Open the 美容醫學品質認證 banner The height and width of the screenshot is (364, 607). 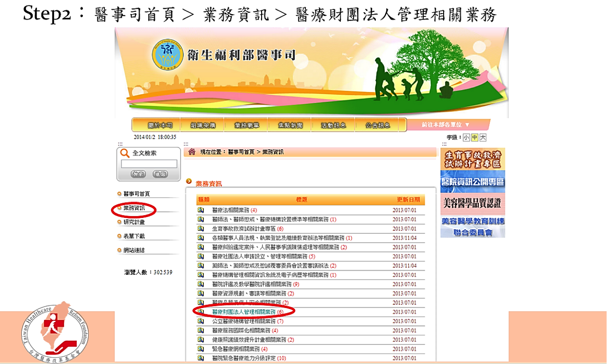coord(473,204)
